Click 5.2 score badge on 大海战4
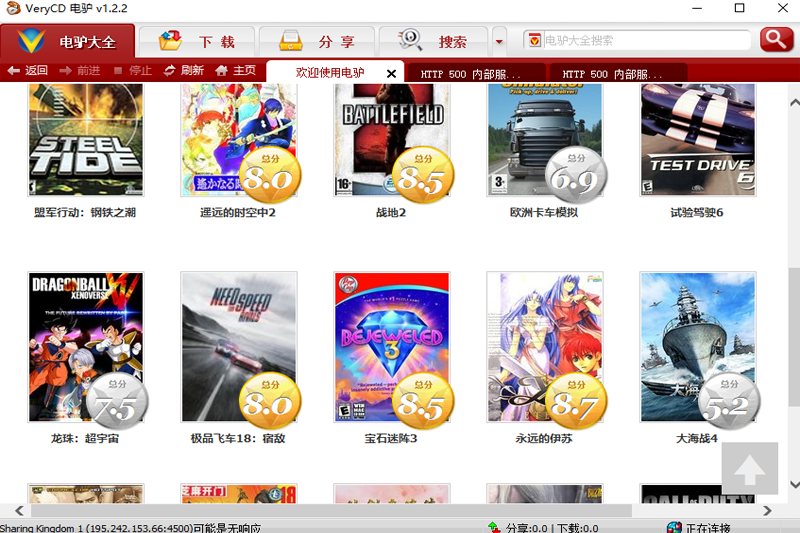The image size is (800, 533). coord(729,401)
